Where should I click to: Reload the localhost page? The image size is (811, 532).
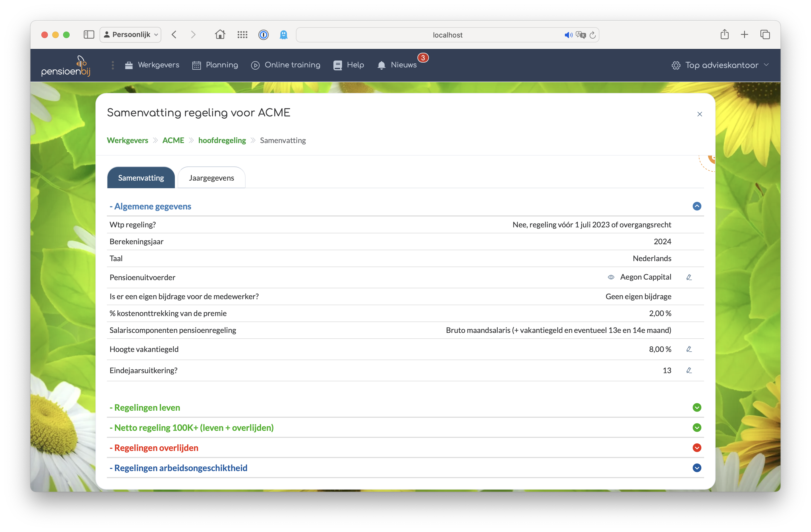pyautogui.click(x=593, y=35)
